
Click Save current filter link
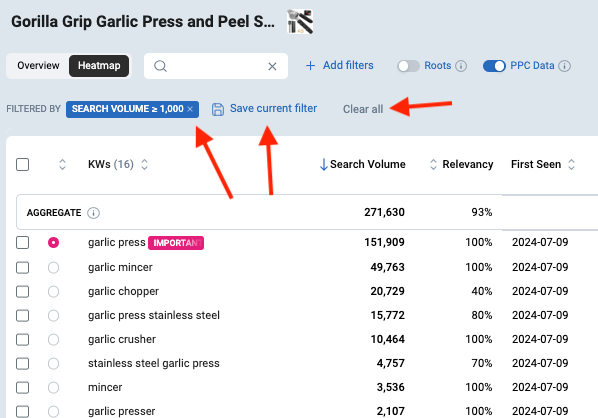273,108
